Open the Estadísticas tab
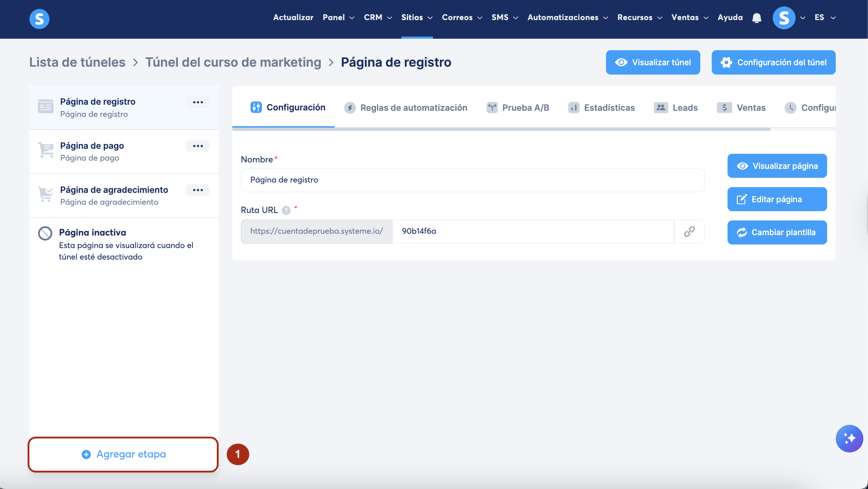 click(601, 108)
